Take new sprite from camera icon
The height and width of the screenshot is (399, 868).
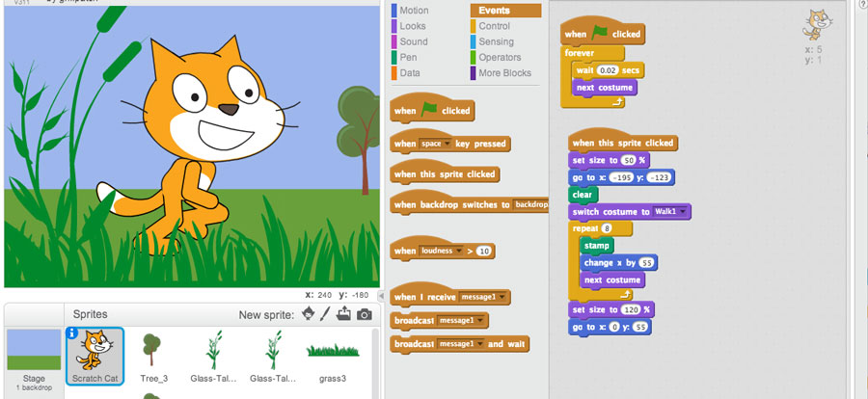[x=364, y=315]
